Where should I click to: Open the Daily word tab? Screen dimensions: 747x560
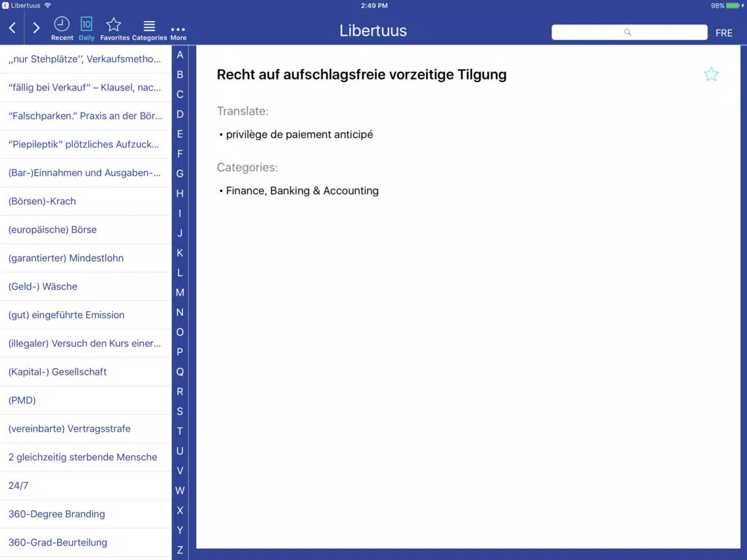coord(86,28)
